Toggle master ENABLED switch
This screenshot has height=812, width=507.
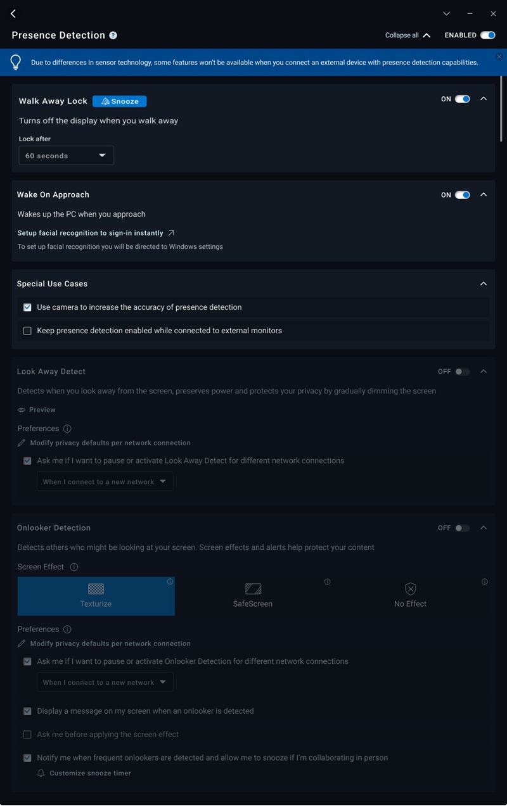pos(487,35)
